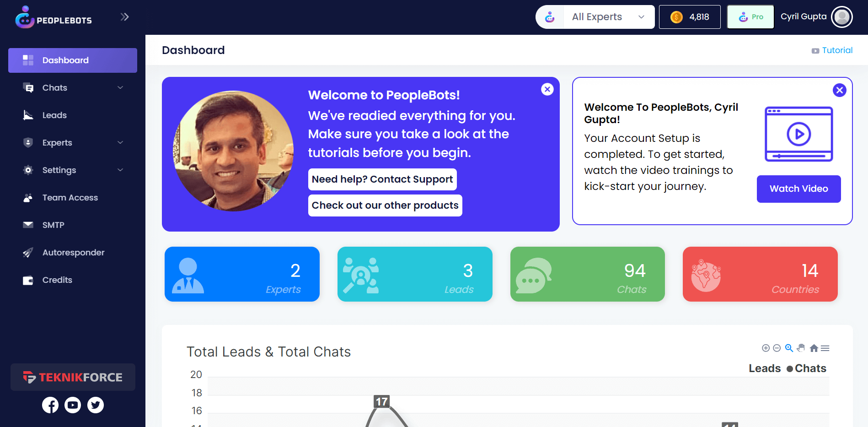Click the chart zoom-out minus icon

777,348
